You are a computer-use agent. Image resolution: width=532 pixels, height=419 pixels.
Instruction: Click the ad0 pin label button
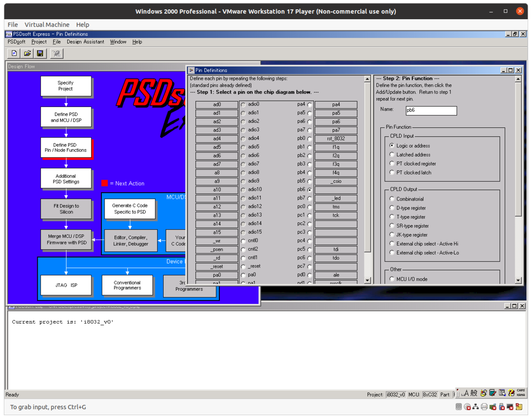coord(217,105)
